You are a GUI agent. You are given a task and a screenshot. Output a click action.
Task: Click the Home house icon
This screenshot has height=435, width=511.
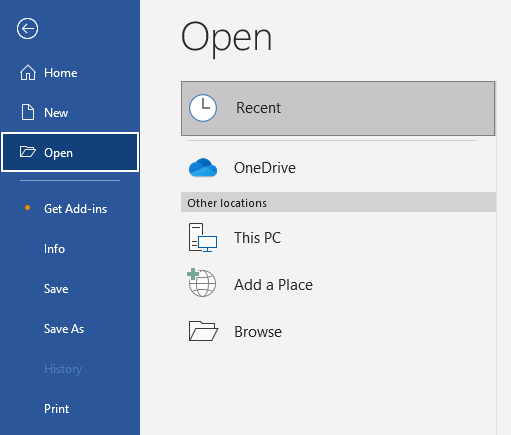(x=28, y=73)
